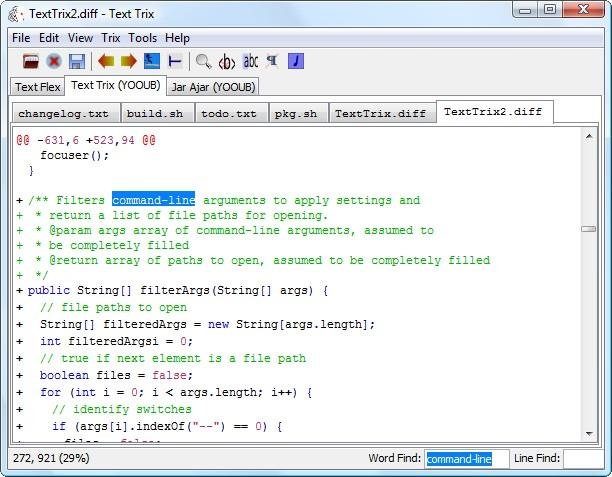Click the Line Find input field

click(583, 459)
